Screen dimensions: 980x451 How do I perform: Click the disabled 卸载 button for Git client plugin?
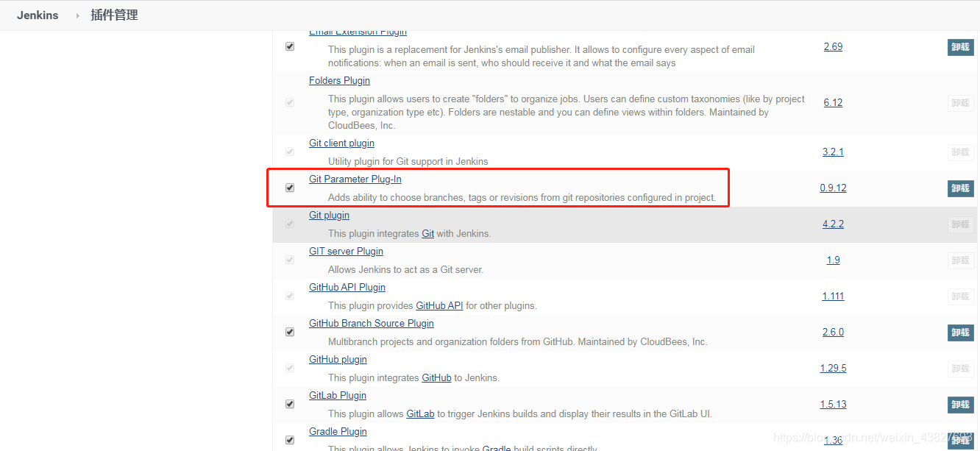(960, 152)
